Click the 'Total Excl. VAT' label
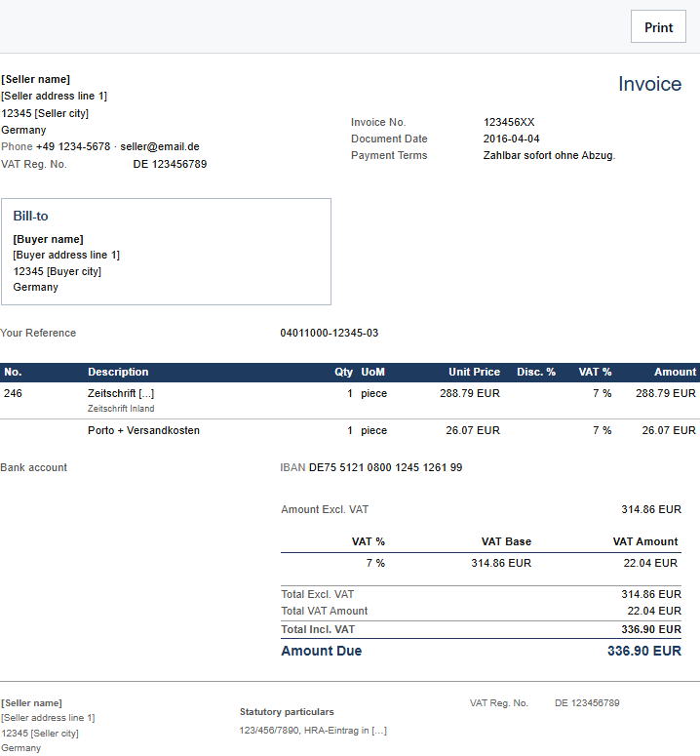The height and width of the screenshot is (756, 700). point(318,594)
